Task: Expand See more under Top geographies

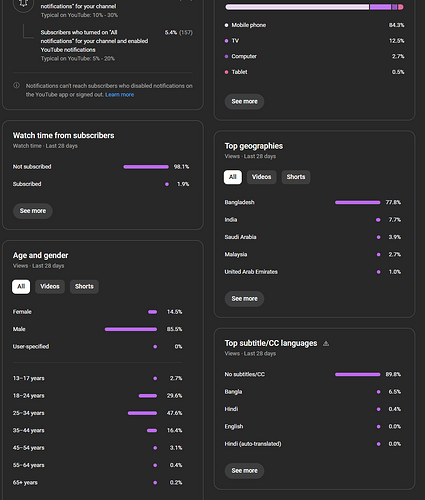Action: pos(244,299)
